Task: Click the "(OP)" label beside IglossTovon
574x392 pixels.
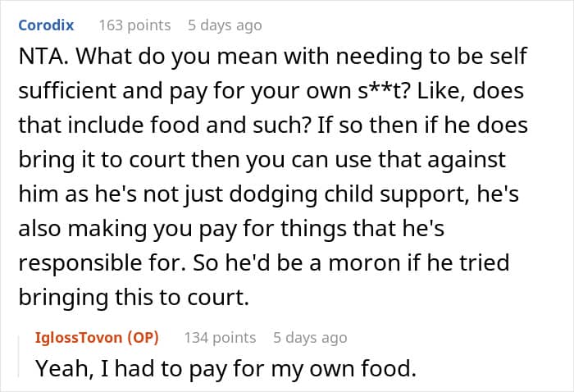Action: point(144,337)
